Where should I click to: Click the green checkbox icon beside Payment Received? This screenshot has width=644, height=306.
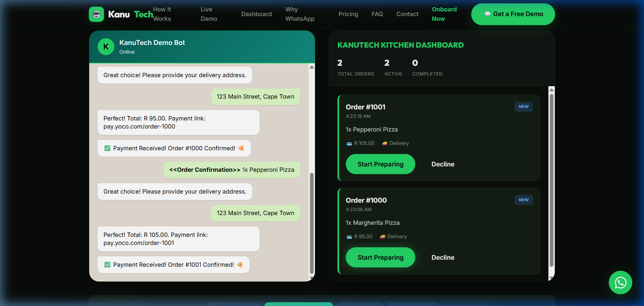click(x=107, y=148)
